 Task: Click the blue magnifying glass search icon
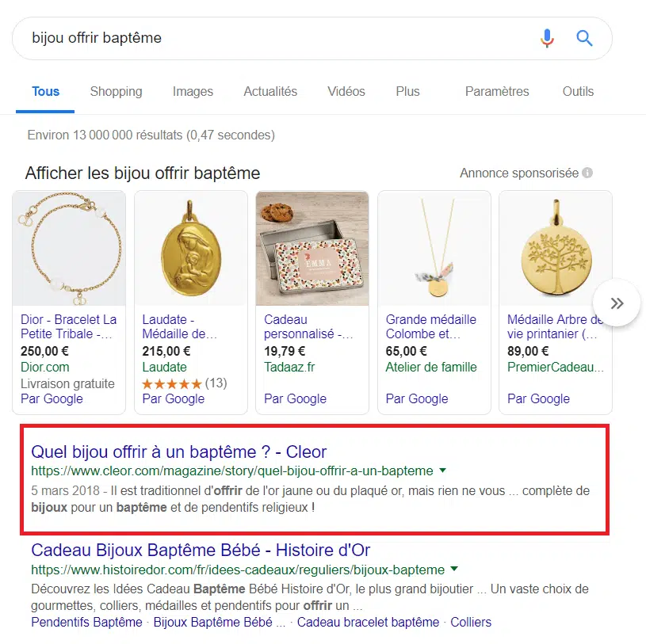tap(584, 38)
